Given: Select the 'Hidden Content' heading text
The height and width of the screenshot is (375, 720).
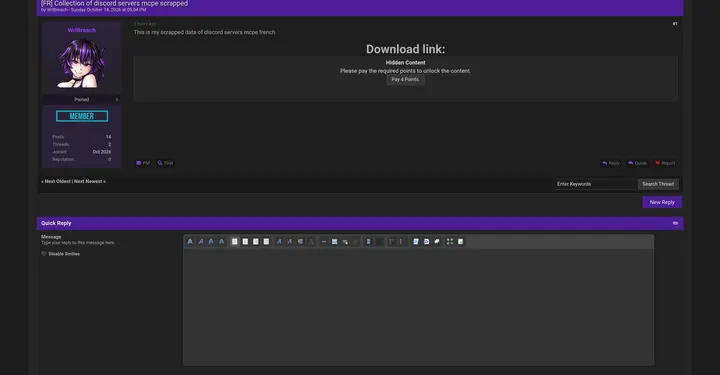Looking at the screenshot, I should tap(405, 62).
